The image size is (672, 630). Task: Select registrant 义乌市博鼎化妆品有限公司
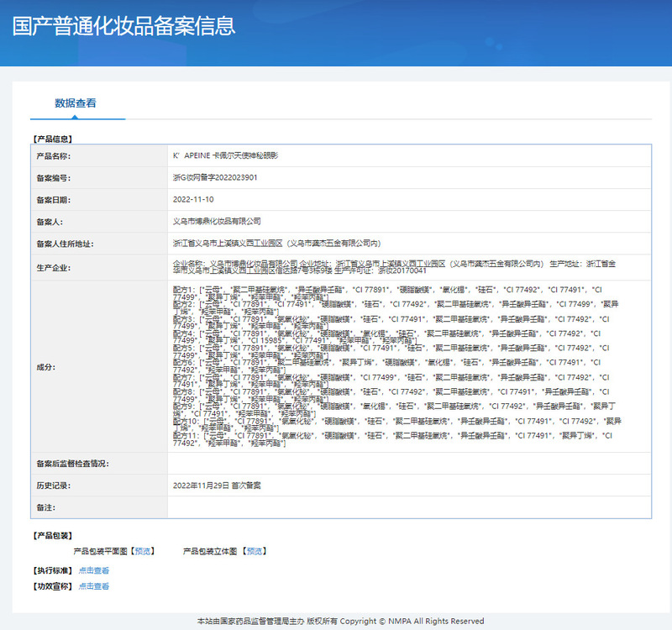pos(217,221)
